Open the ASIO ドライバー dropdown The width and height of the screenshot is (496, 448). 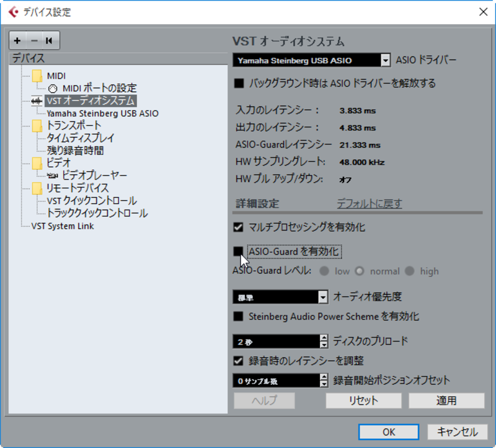(386, 60)
